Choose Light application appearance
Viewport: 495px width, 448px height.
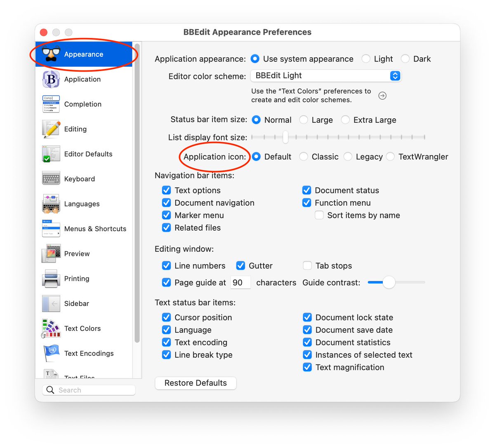pos(366,59)
